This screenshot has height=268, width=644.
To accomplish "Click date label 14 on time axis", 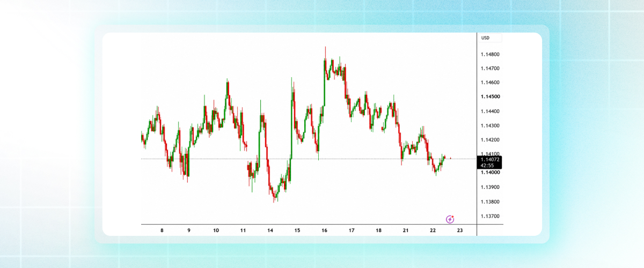I will (270, 230).
